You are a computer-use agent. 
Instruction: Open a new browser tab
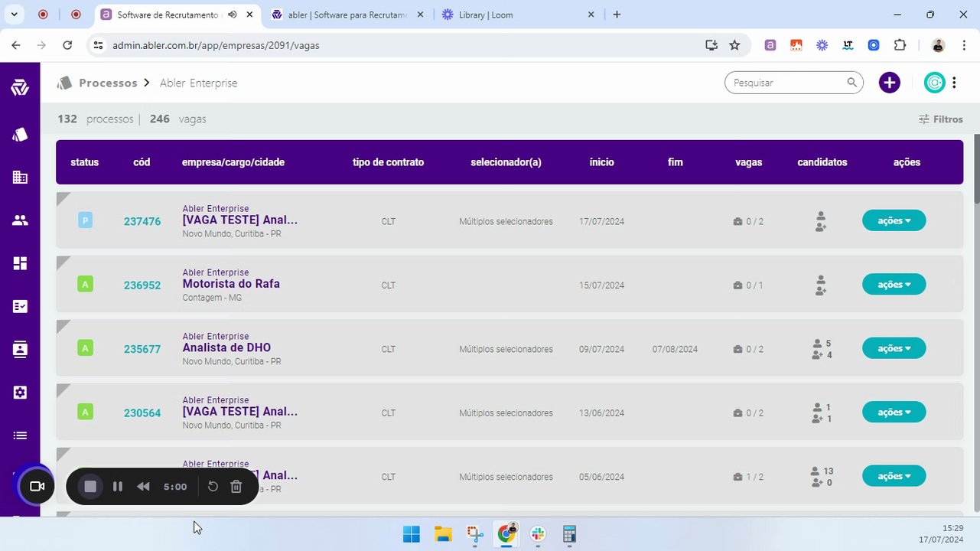617,15
